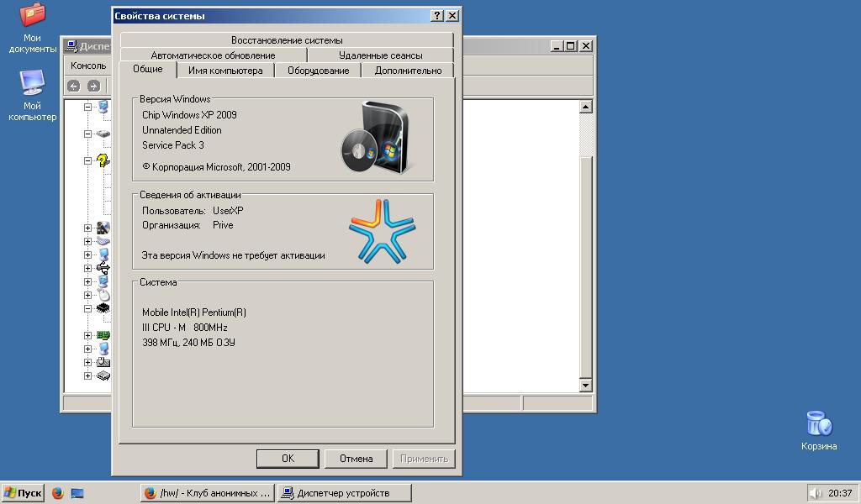
Task: Switch to the Оборудование tab
Action: [x=318, y=71]
